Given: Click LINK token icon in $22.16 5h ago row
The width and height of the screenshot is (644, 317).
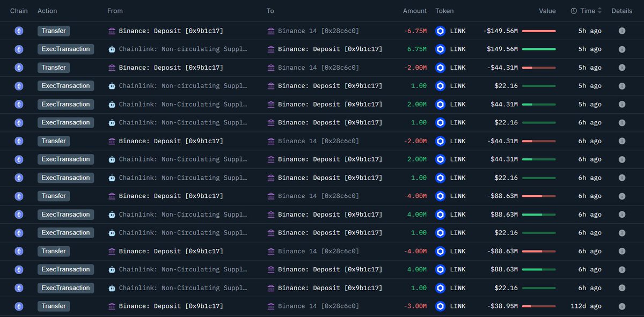Looking at the screenshot, I should [441, 86].
